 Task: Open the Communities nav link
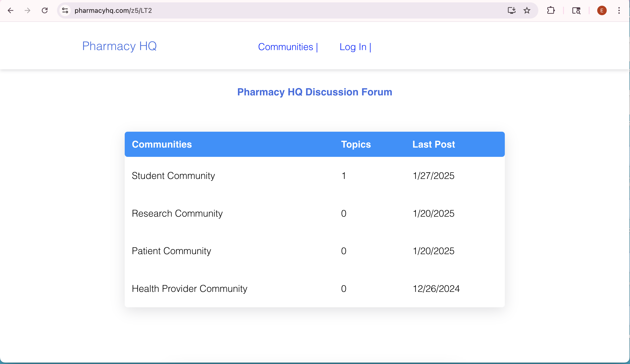coord(286,47)
